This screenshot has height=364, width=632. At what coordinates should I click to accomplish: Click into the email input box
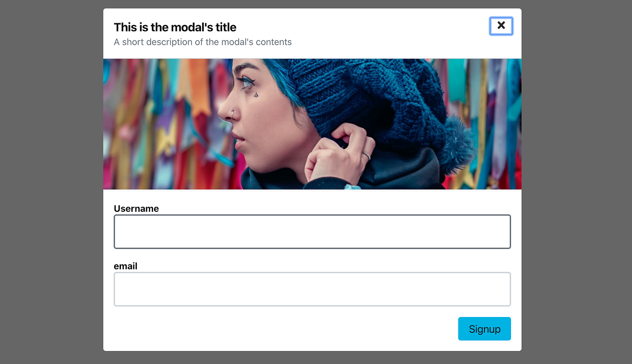coord(312,289)
